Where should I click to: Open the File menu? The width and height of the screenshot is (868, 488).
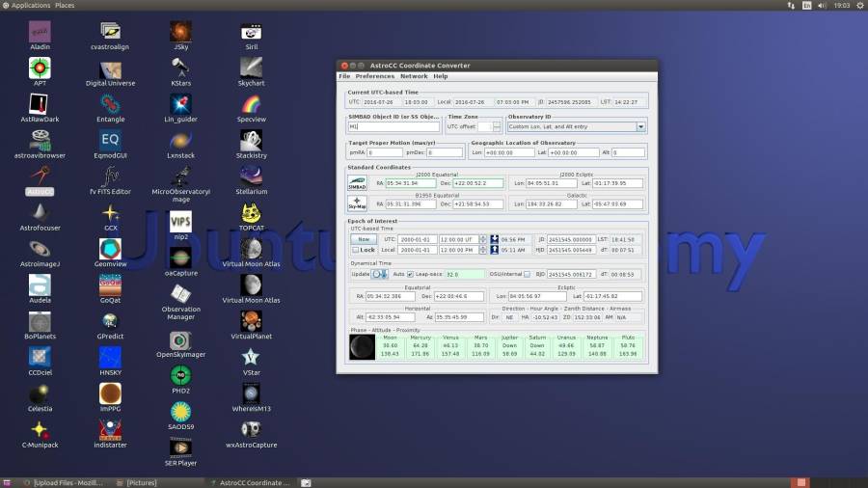click(x=344, y=76)
